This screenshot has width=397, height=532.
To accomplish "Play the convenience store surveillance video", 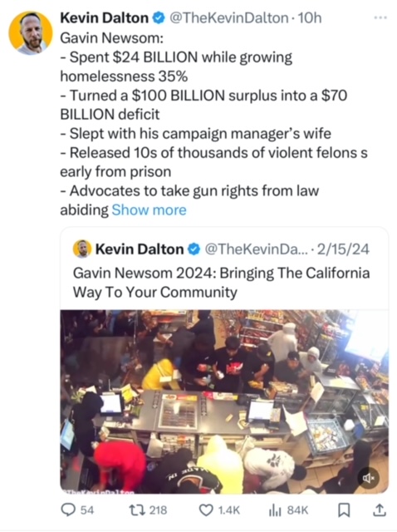I will click(224, 401).
